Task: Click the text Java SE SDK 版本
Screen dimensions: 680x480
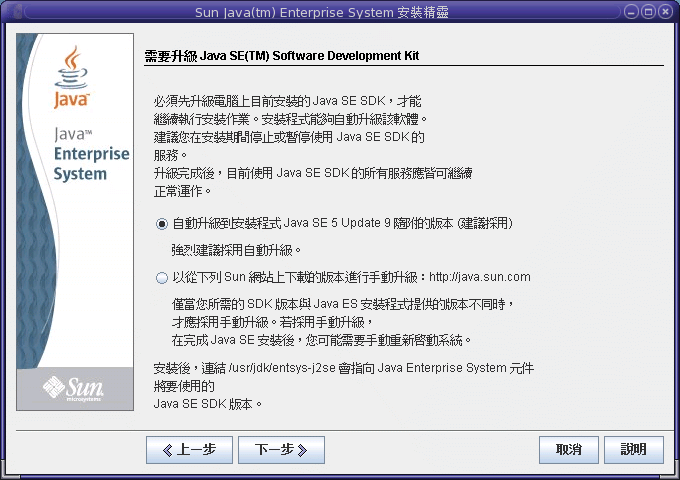Action: [x=207, y=404]
